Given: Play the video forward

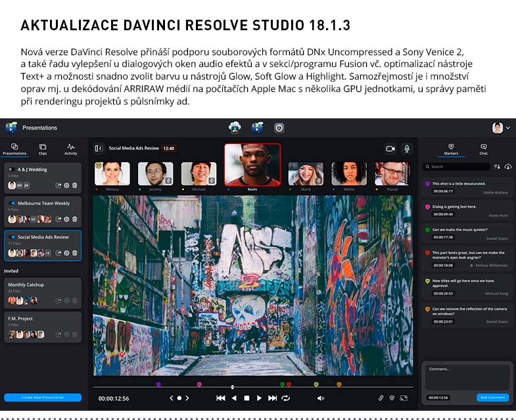Looking at the screenshot, I should coord(260,398).
